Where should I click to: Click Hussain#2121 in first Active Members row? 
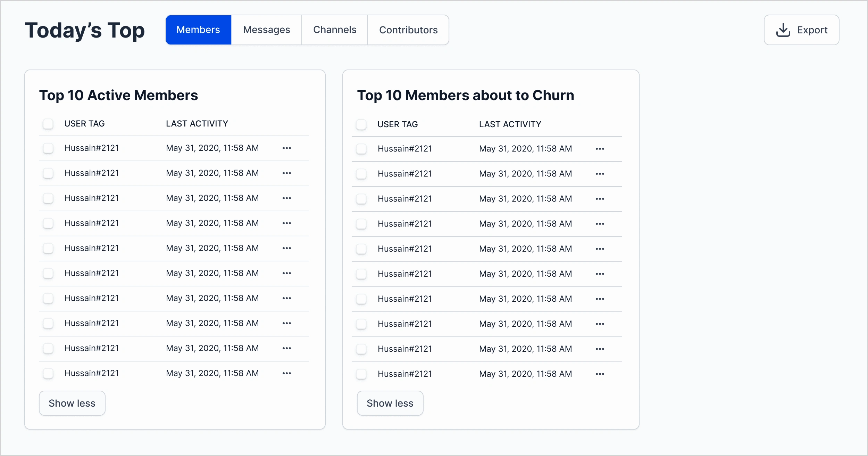pyautogui.click(x=92, y=148)
